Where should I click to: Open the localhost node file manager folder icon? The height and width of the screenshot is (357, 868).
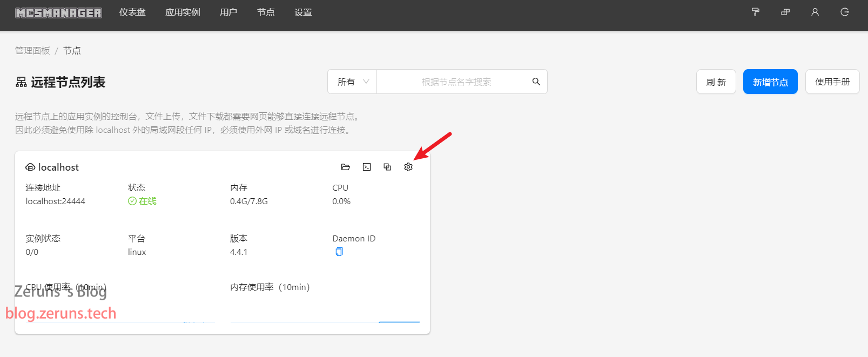point(346,167)
